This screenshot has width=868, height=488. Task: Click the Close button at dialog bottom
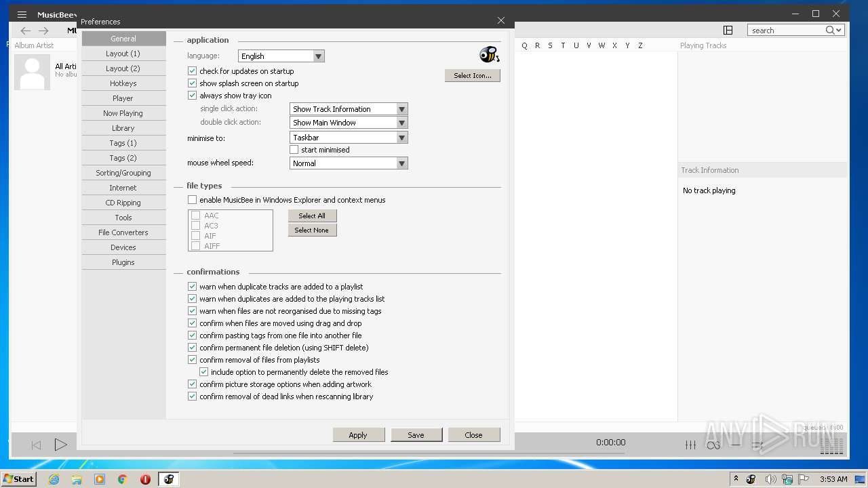tap(474, 434)
